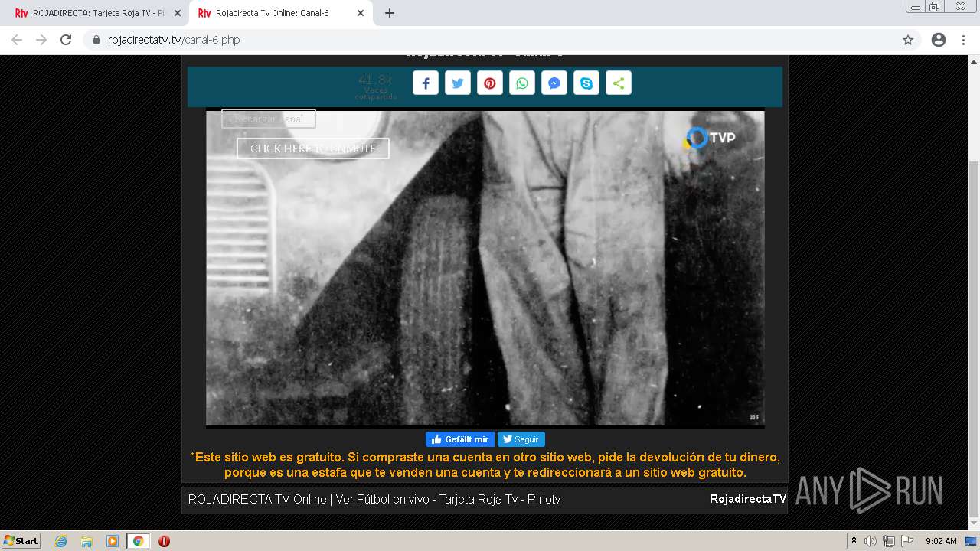This screenshot has height=551, width=980.
Task: Bookmark this page with the star
Action: pyautogui.click(x=908, y=40)
